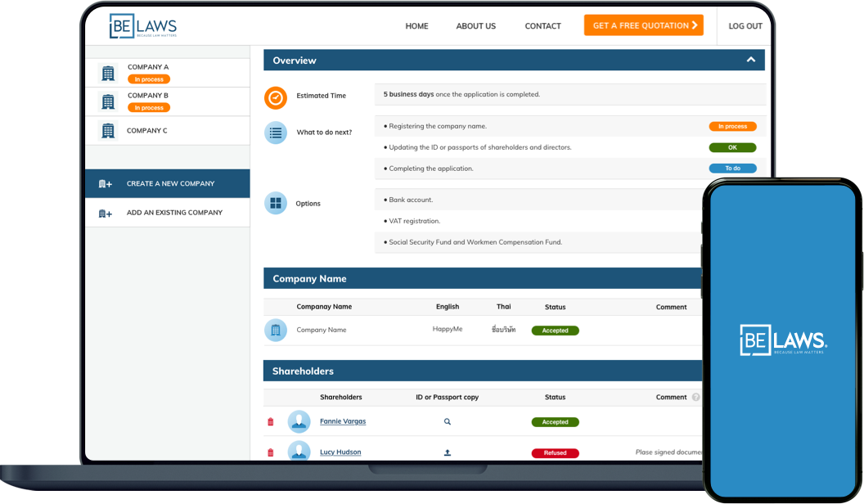
Task: Go to ABOUT US page
Action: point(475,26)
